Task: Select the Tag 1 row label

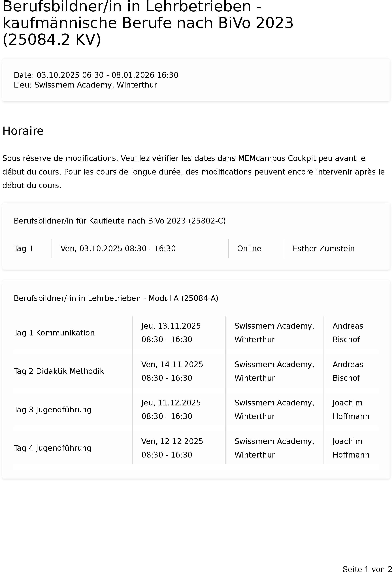Action: point(23,249)
